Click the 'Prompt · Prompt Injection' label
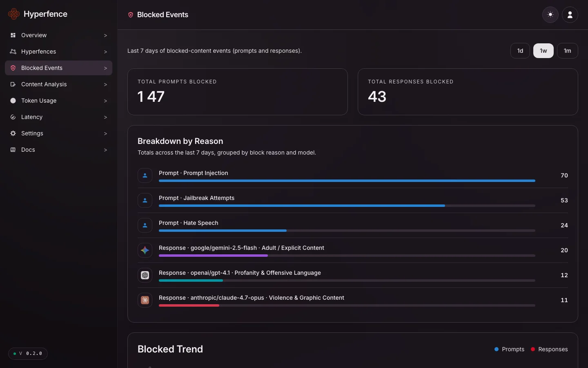 194,173
